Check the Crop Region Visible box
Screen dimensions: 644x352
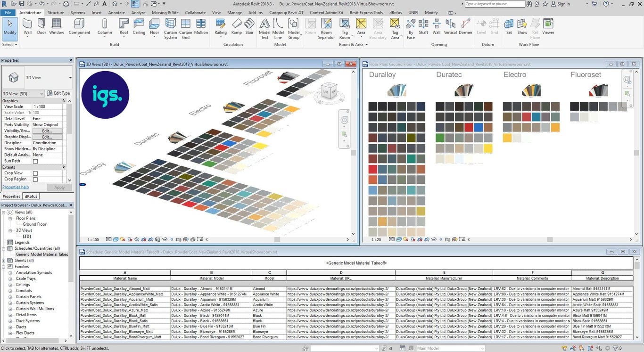pos(35,180)
